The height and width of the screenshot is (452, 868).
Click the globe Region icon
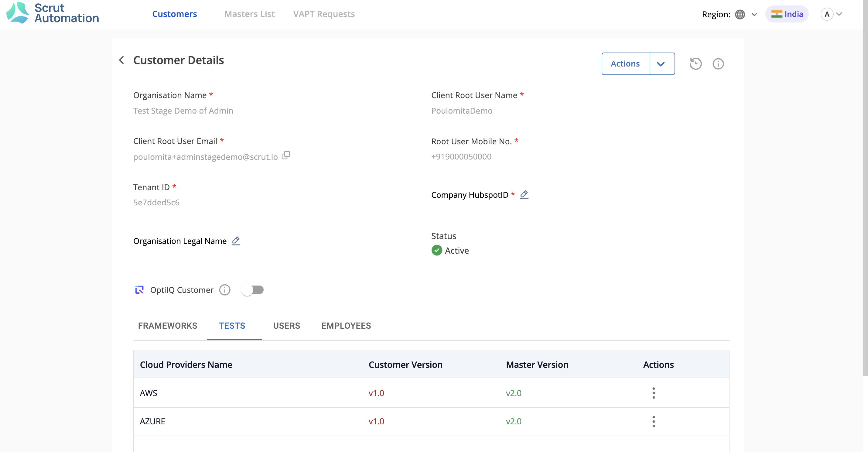740,14
